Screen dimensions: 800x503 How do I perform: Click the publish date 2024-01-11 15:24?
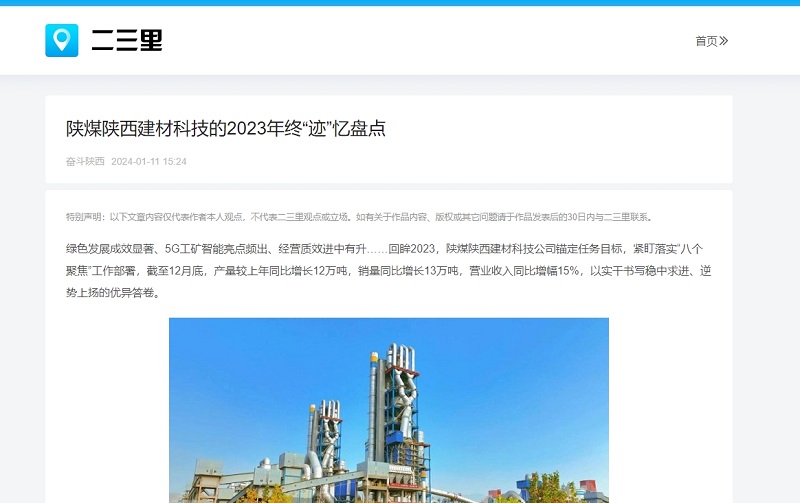[x=149, y=161]
